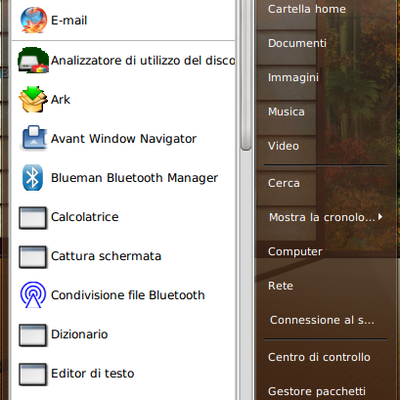Click the Condivisione file Bluetooth antenna icon
This screenshot has height=400, width=400.
tap(33, 295)
